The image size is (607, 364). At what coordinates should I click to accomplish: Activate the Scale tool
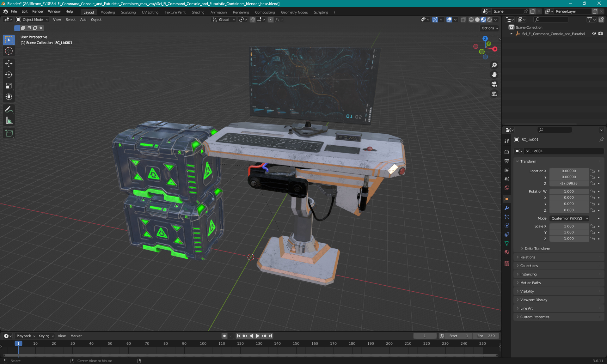point(9,86)
